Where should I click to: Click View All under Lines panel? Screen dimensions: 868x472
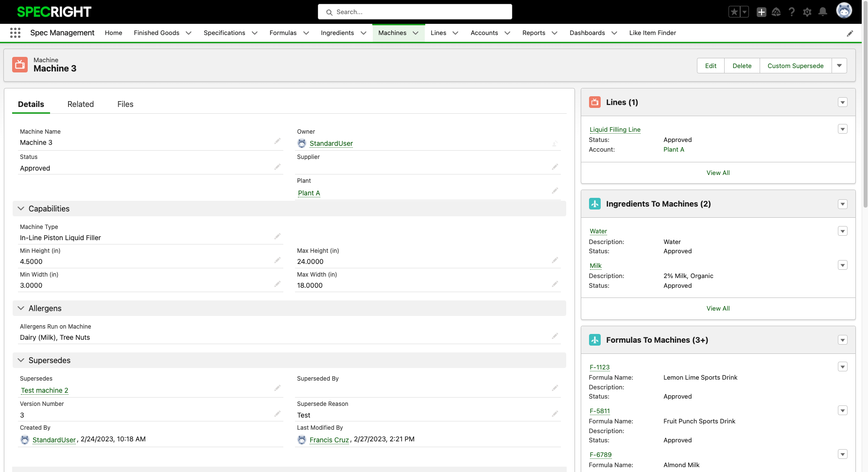coord(718,173)
